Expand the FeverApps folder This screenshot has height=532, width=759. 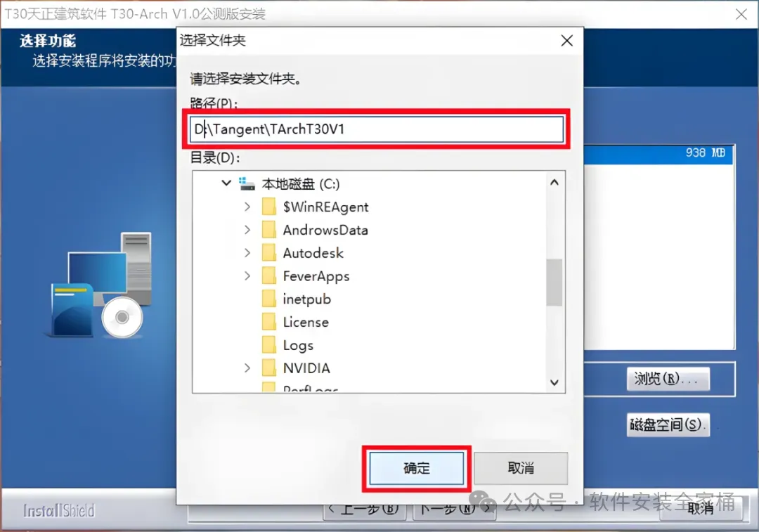tap(247, 276)
